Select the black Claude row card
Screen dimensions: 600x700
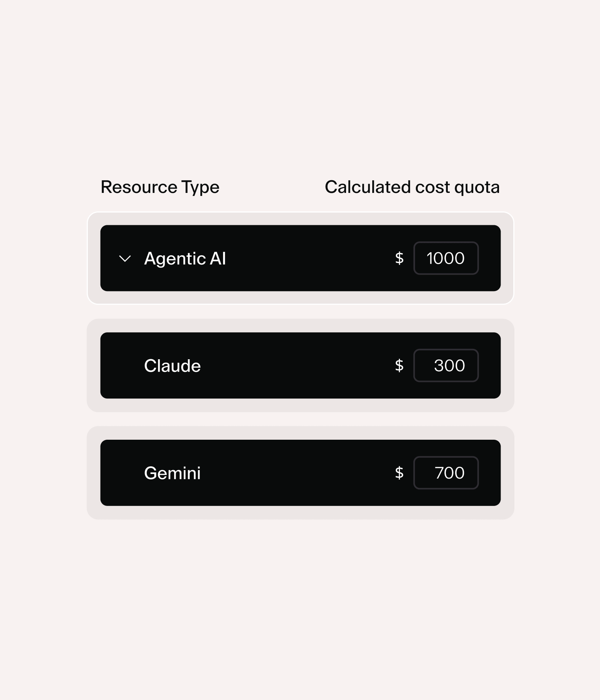click(x=301, y=365)
